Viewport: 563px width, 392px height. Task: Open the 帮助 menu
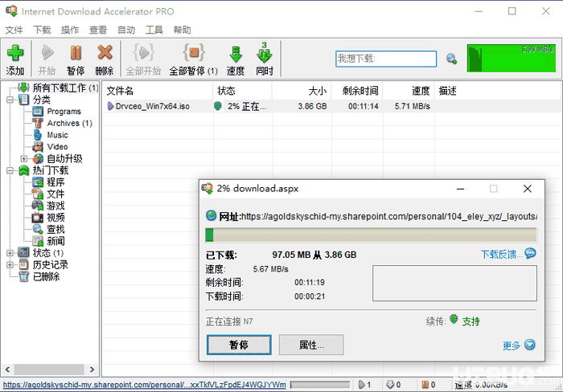[x=182, y=30]
